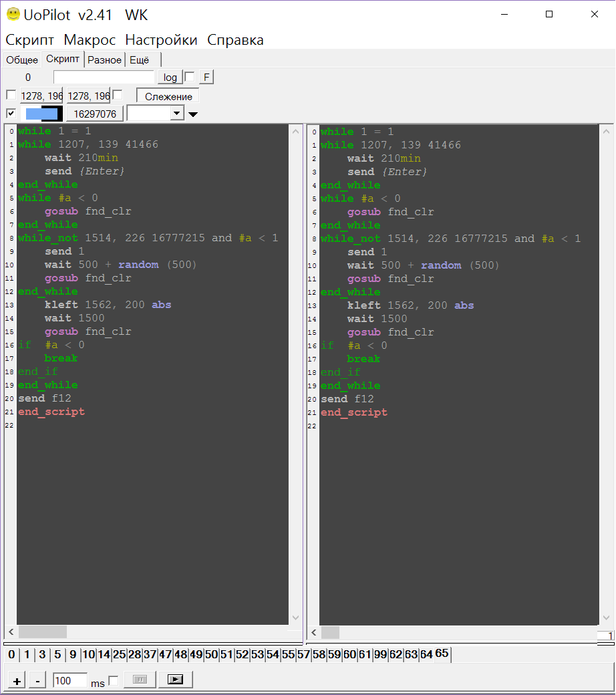This screenshot has height=695, width=616.
Task: Uncheck the checkbox beside the color swatch
Action: click(11, 114)
